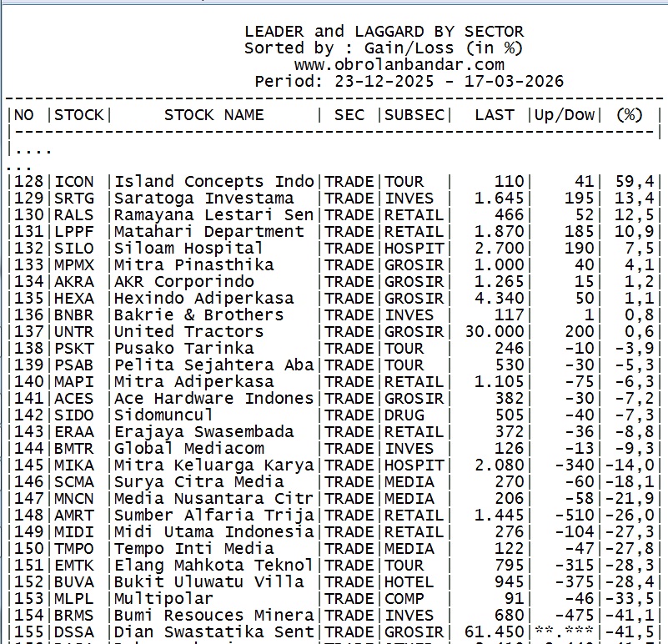Select stock code MIDI

pos(73,532)
